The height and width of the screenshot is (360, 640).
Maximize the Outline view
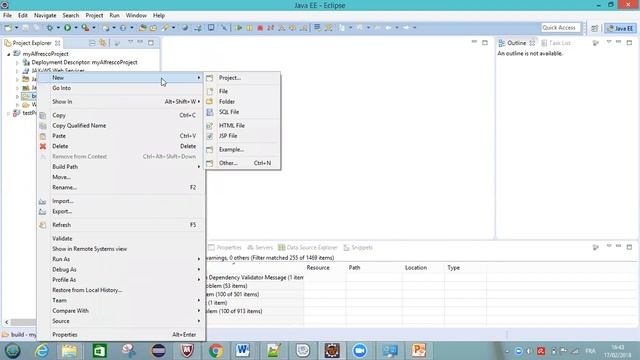click(629, 42)
